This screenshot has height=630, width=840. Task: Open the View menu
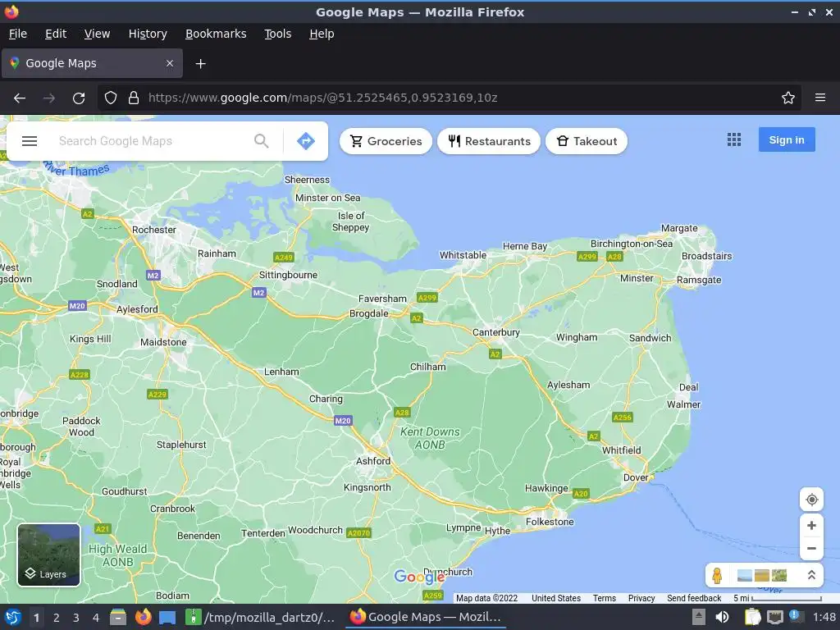coord(97,34)
